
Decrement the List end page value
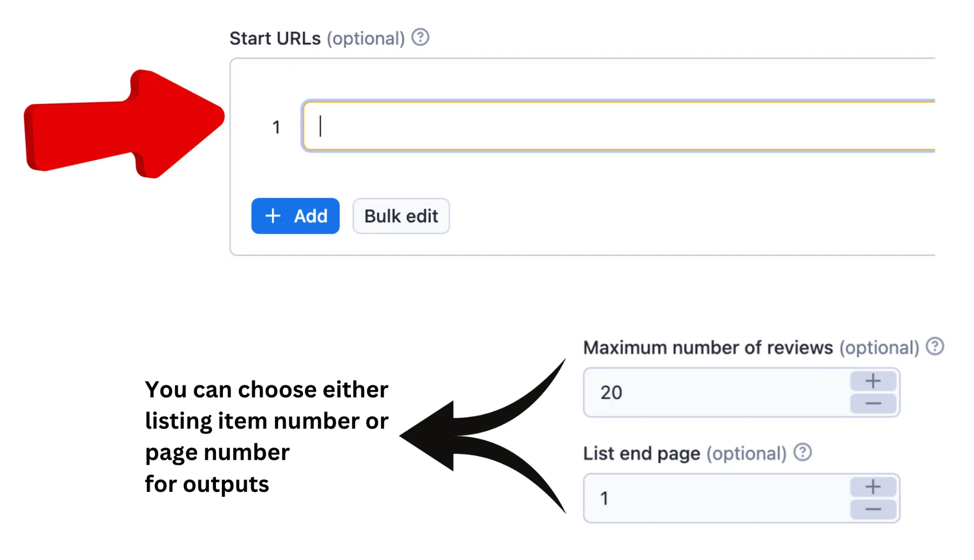(873, 510)
